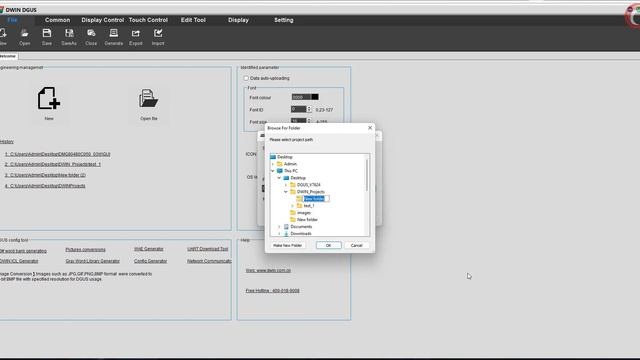Click the large Open file icon
Viewport: 640px width, 360px height.
point(149,98)
